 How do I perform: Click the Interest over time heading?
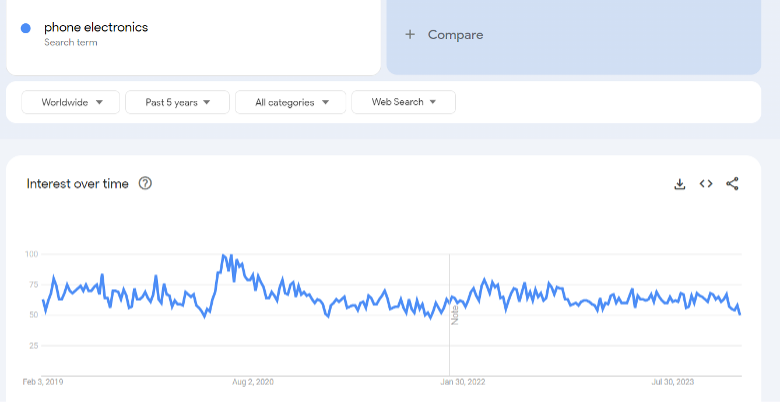click(78, 184)
